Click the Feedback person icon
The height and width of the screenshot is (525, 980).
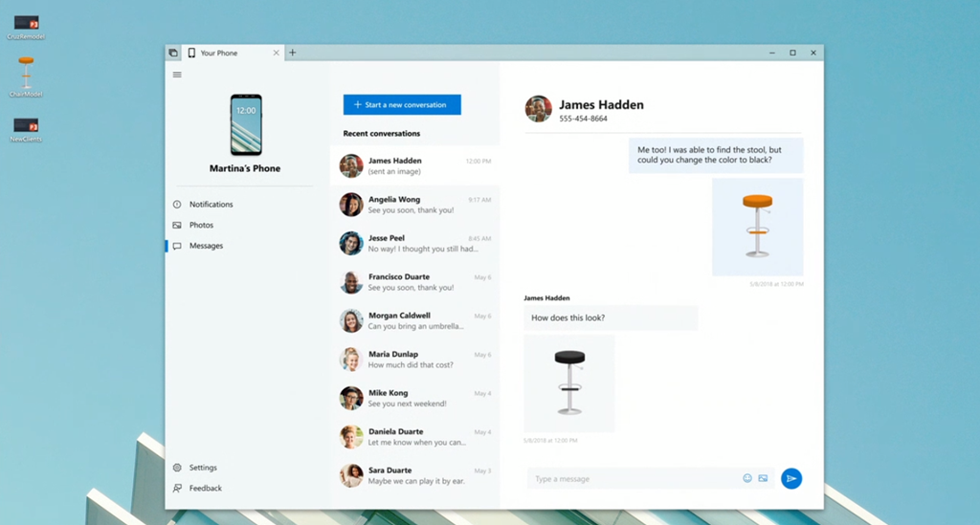[177, 488]
